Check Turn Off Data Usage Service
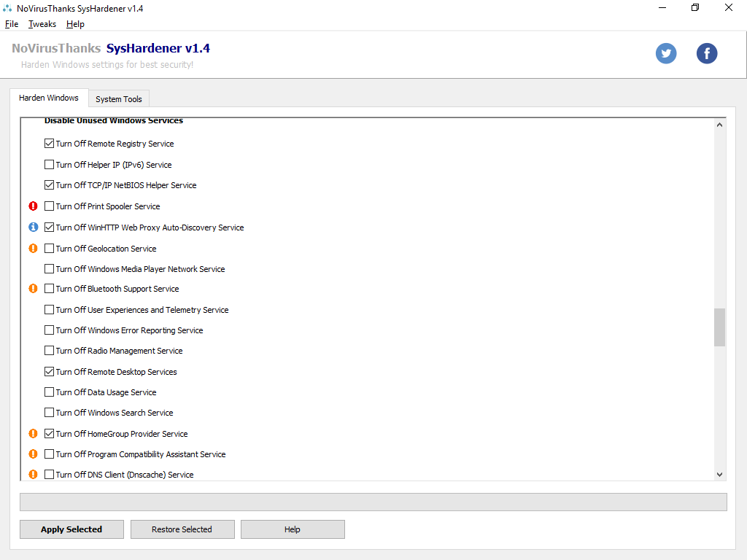The image size is (747, 560). [49, 392]
